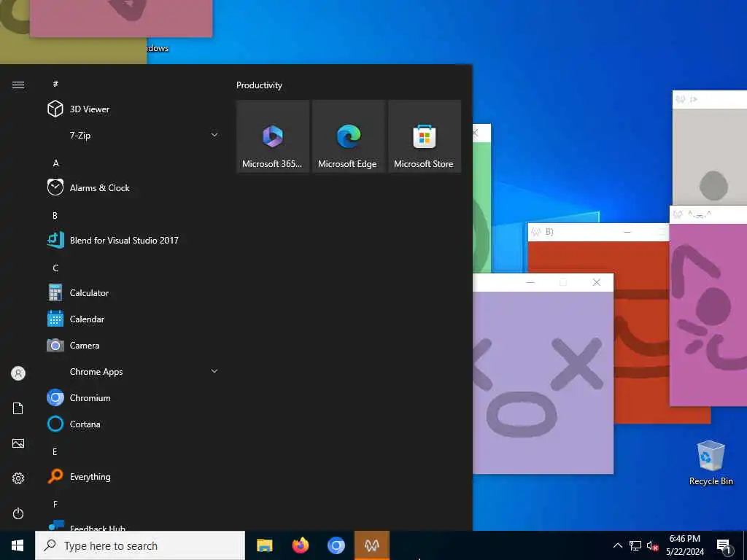Click the E section letter header
This screenshot has height=560, width=747.
[55, 451]
